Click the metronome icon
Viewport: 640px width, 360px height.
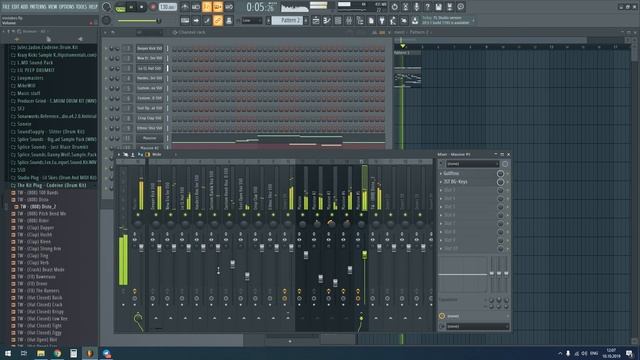[x=185, y=7]
